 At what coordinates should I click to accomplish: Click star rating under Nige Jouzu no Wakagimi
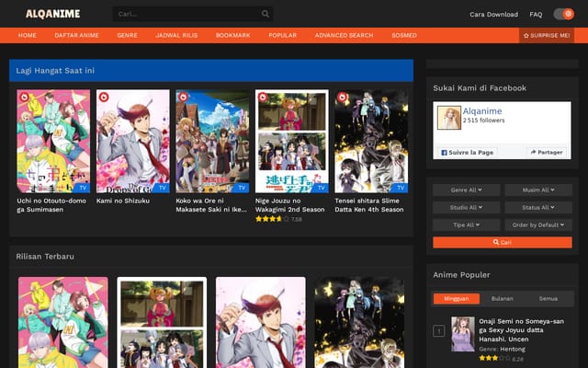click(271, 219)
